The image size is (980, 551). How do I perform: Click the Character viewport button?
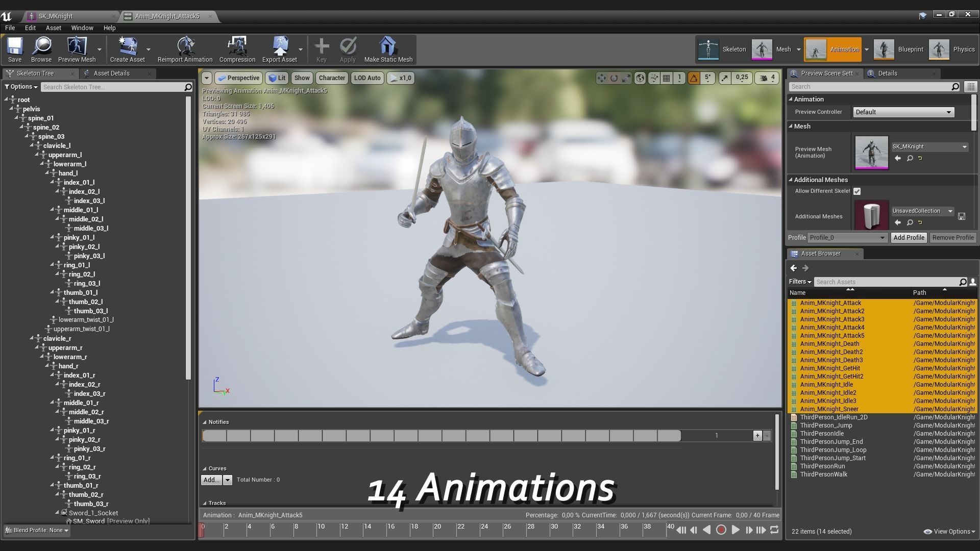coord(332,78)
